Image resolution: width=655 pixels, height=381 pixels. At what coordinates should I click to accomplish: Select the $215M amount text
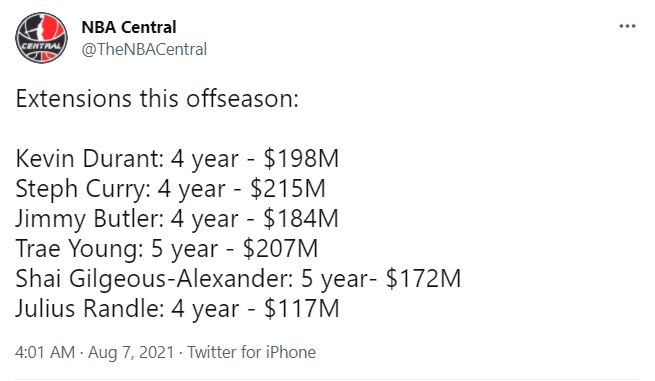coord(287,189)
